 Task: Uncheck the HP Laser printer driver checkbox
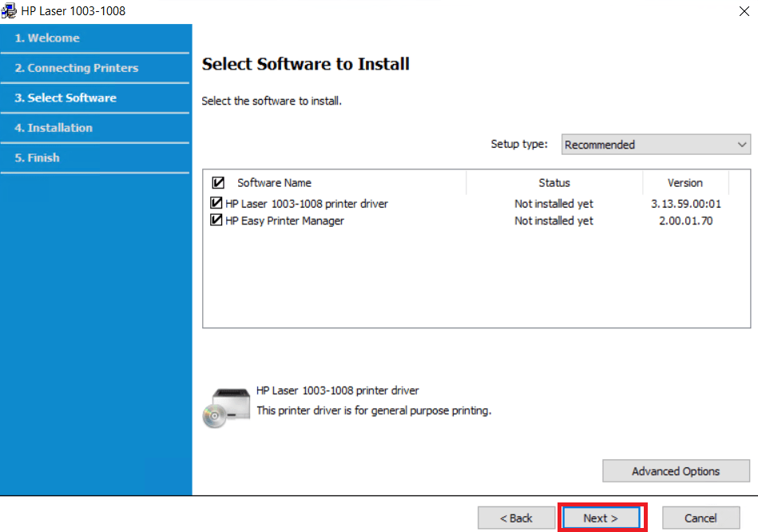[x=216, y=204]
